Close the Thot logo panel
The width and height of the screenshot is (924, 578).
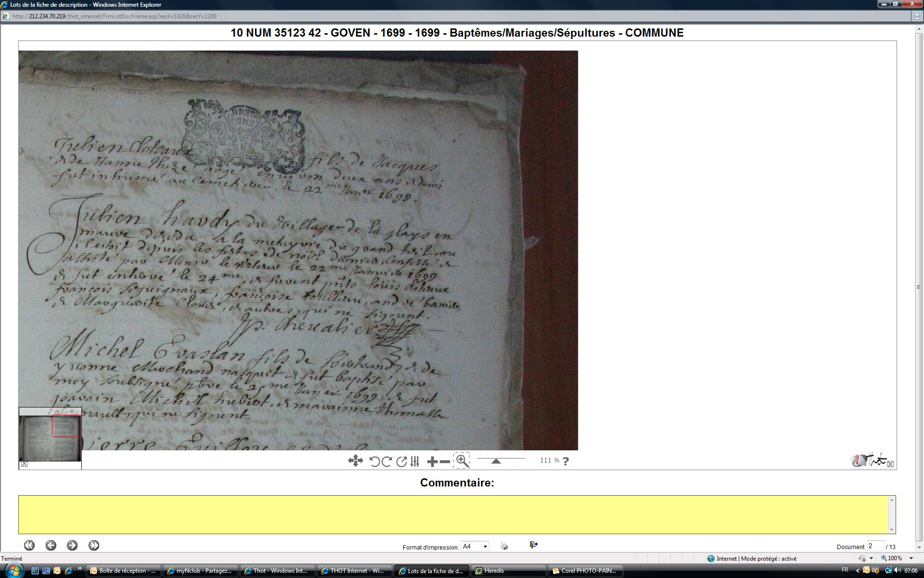pos(890,464)
